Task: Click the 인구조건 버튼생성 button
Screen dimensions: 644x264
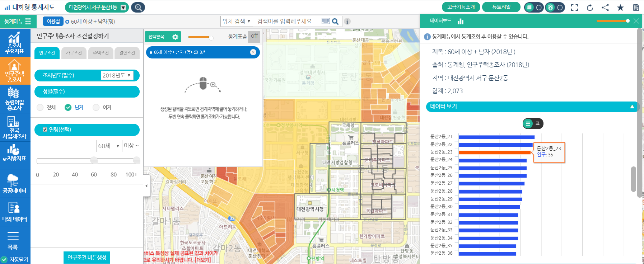Action: 87,258
